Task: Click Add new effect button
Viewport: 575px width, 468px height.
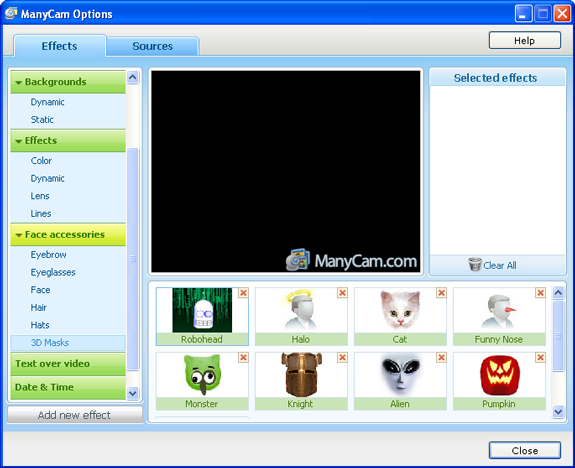Action: coord(75,415)
